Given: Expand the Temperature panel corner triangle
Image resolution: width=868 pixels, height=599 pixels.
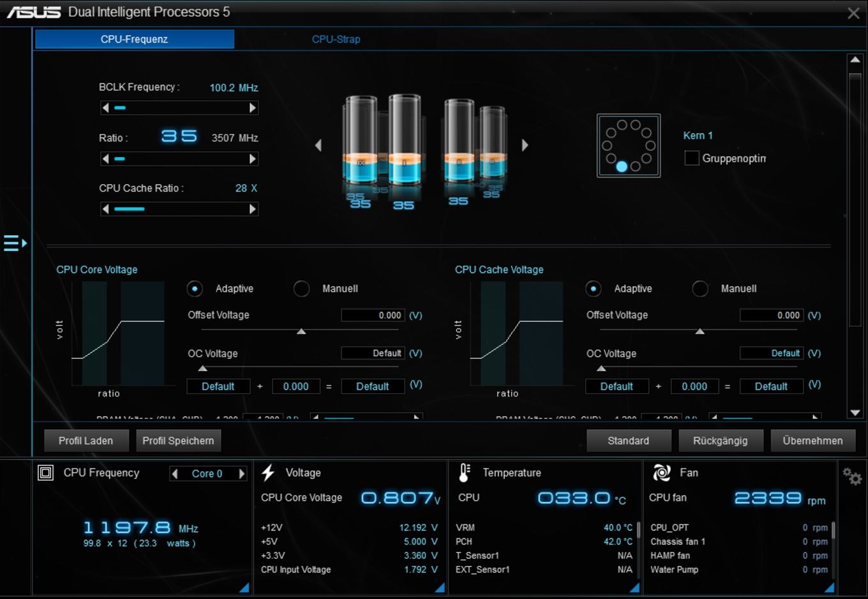Looking at the screenshot, I should pos(634,588).
